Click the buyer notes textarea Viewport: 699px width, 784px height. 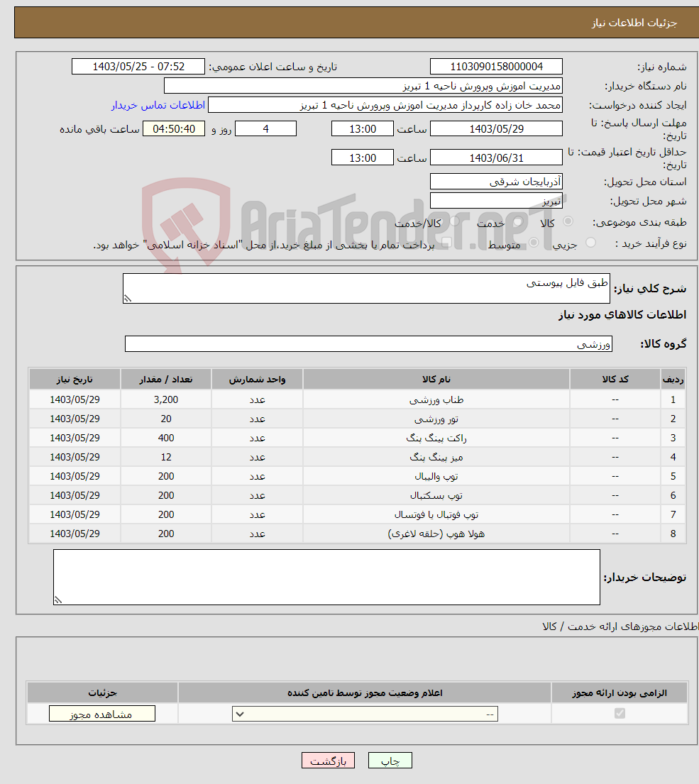pos(326,577)
